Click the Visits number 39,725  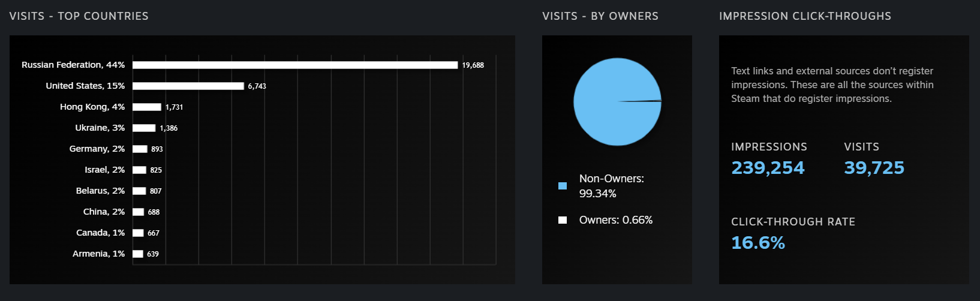point(874,168)
